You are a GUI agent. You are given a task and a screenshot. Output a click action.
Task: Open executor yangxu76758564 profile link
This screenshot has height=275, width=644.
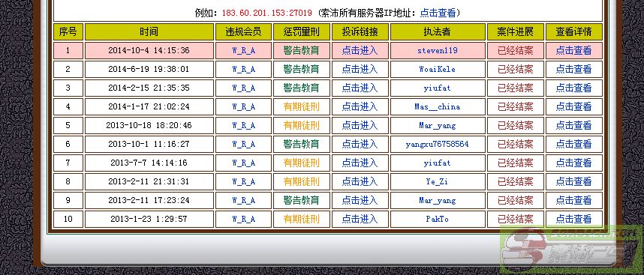pos(438,145)
